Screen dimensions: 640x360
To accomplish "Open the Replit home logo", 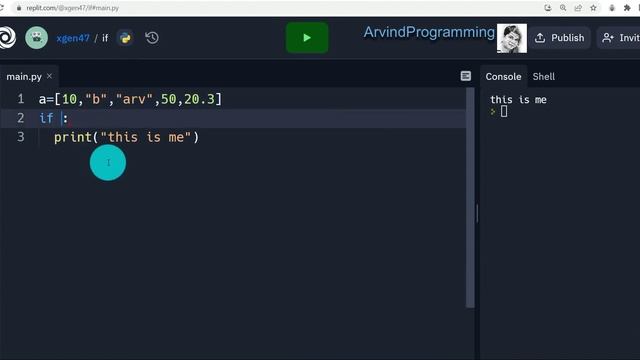I will click(x=7, y=38).
